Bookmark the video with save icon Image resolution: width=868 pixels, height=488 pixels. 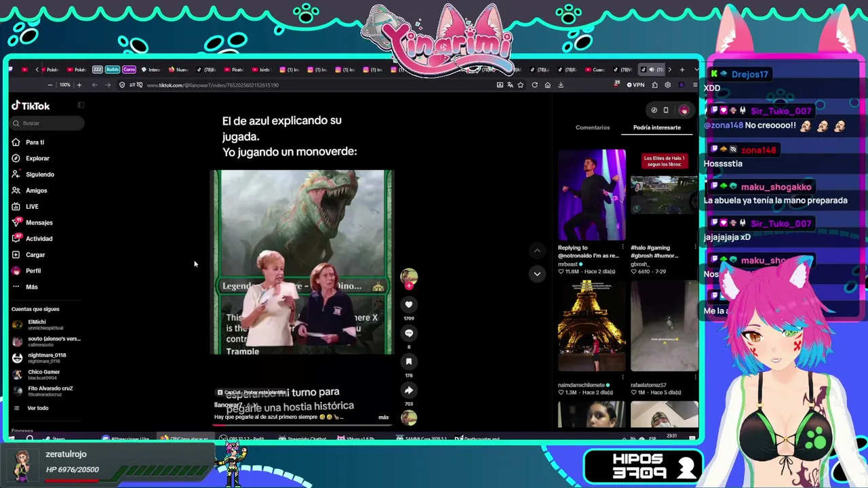click(x=409, y=362)
